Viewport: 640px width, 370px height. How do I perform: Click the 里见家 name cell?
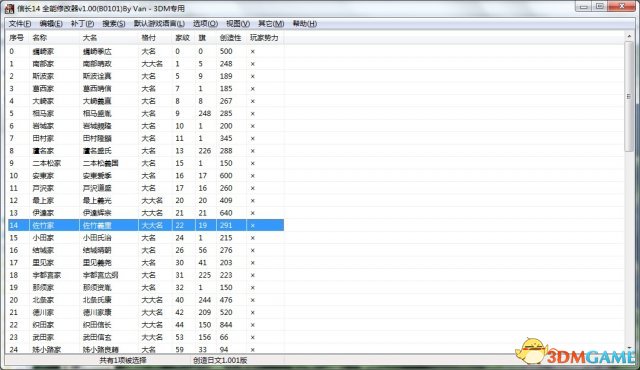[43, 263]
